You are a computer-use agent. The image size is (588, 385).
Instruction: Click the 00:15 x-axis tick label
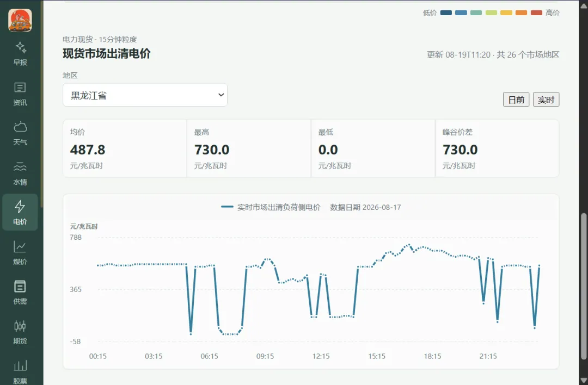tap(98, 356)
